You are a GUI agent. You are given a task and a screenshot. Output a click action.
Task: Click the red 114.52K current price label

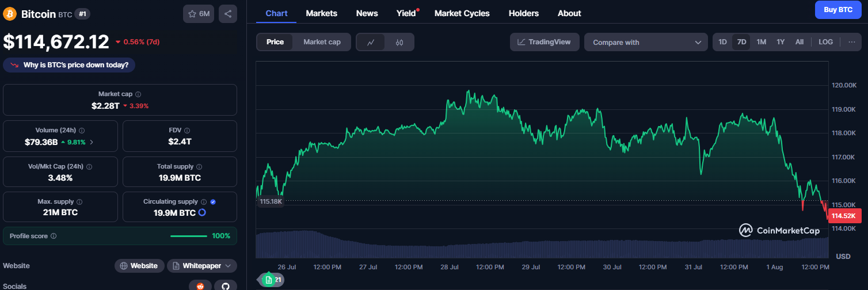click(x=845, y=216)
